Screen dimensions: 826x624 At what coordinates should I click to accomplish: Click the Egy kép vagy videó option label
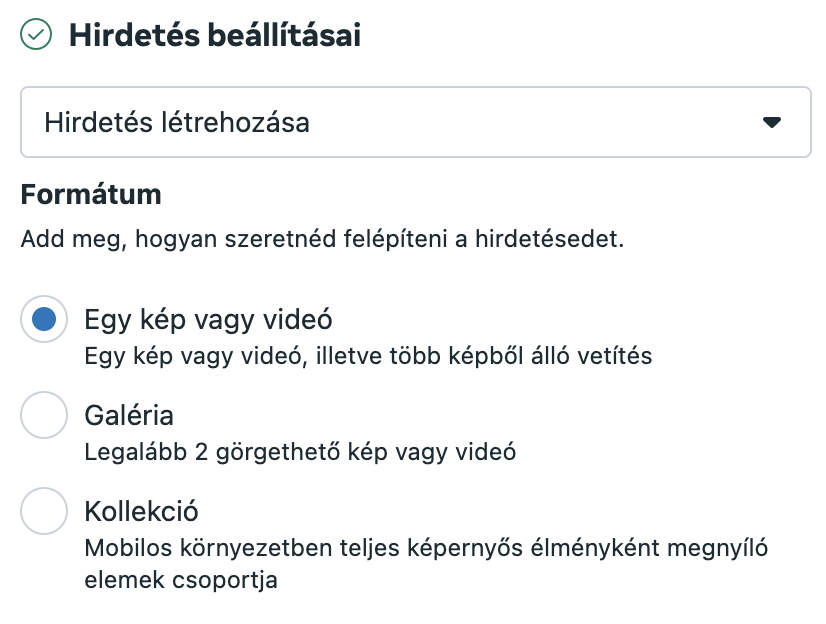coord(208,320)
